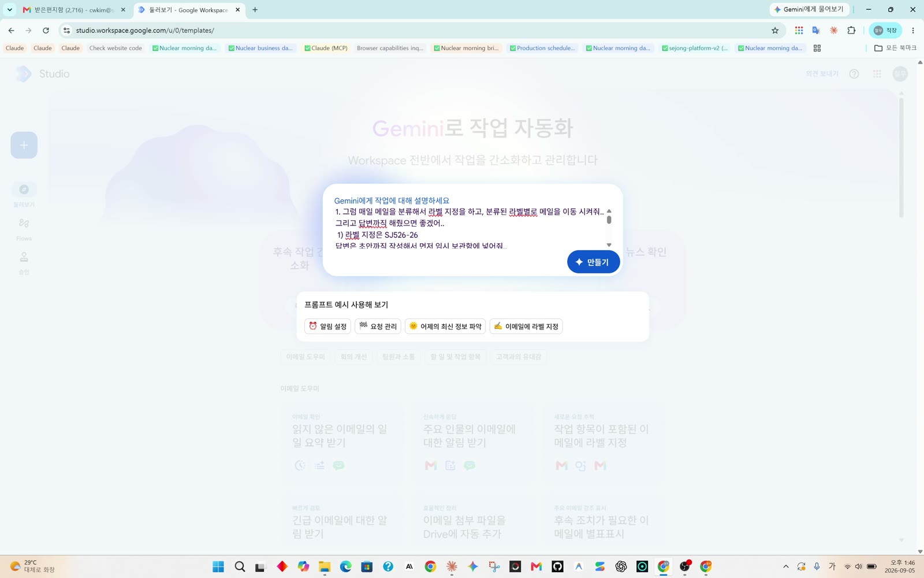Open File Explorer from the taskbar
This screenshot has height=578, width=924.
325,566
